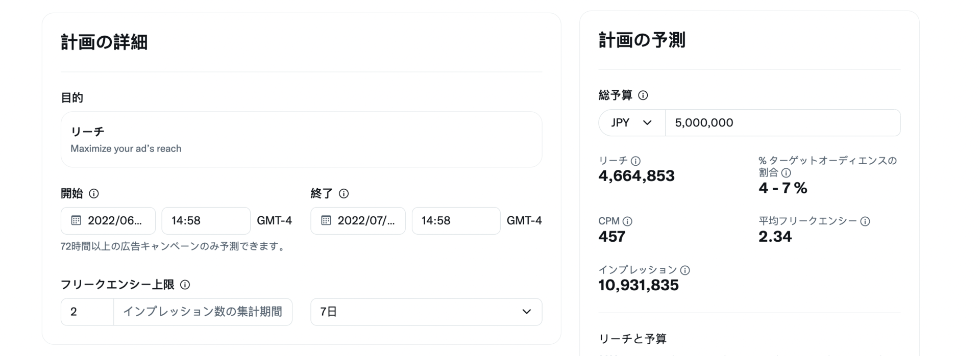Click end date field 2022/07
Viewport: 980px width, 356px height.
pos(358,220)
